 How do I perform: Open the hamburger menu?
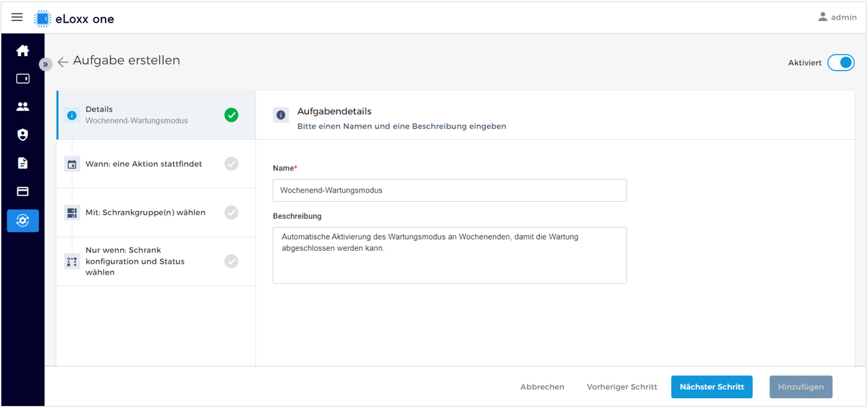(x=17, y=18)
